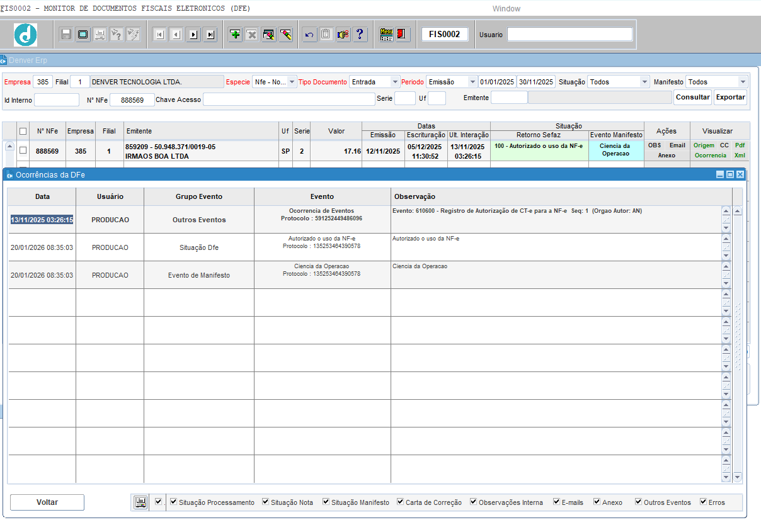Click the green plus insert record icon

[x=235, y=34]
